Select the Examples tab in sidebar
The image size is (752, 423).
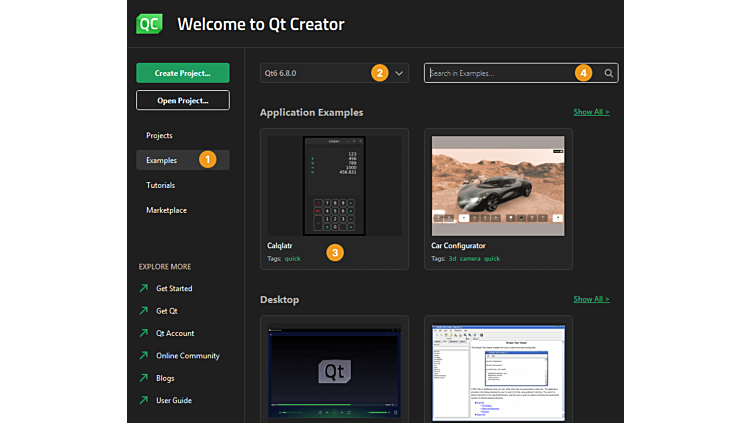click(162, 160)
